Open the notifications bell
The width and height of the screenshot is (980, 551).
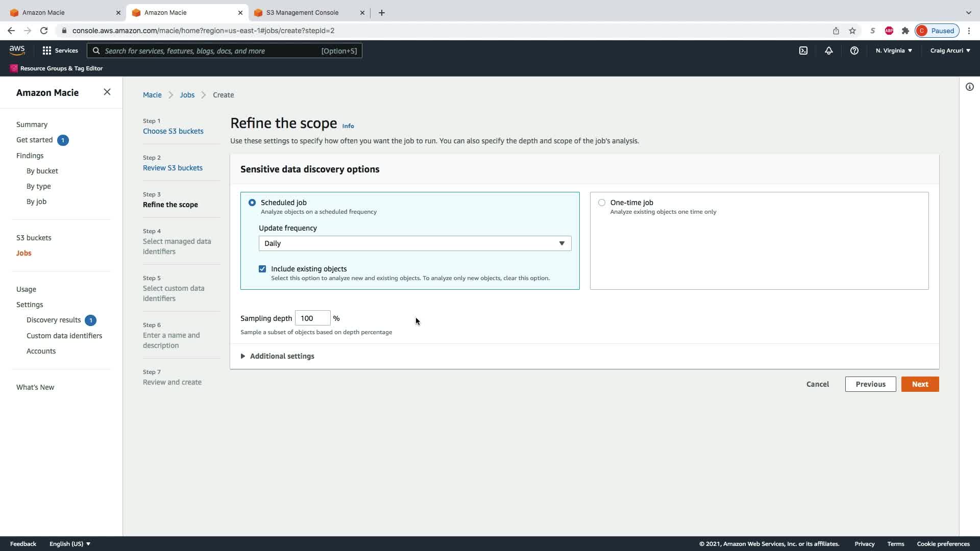pos(829,51)
